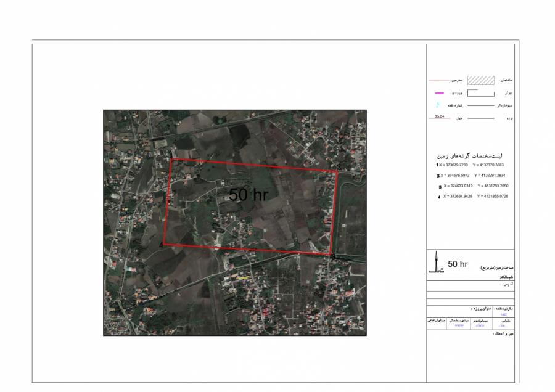Viewport: 555px width, 392px height.
Task: Click the cyan point-number legend symbol
Action: point(438,105)
